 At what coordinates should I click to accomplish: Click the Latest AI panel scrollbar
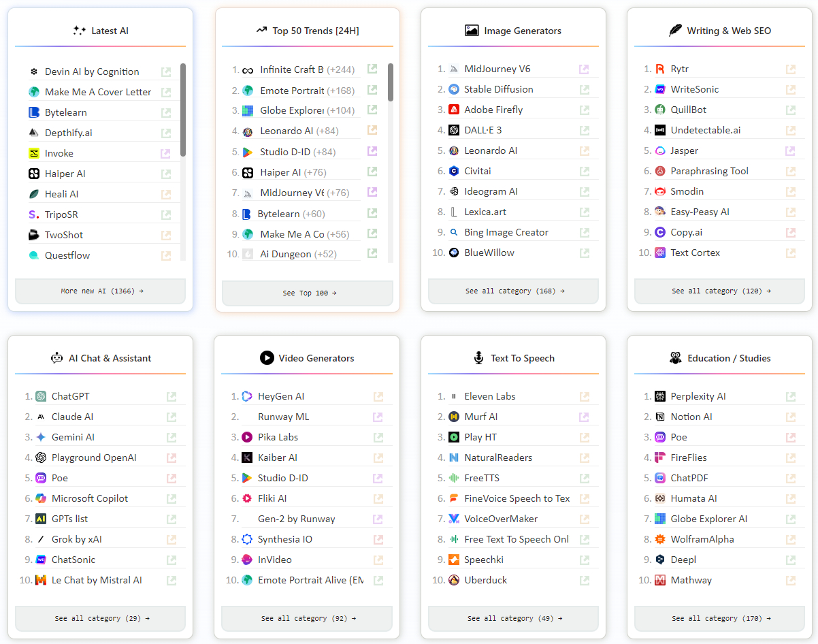[183, 110]
